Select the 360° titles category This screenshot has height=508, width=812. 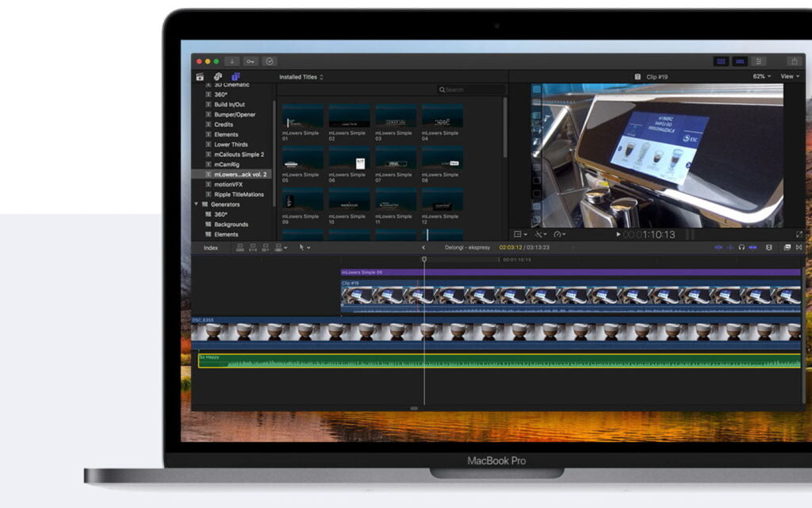220,94
